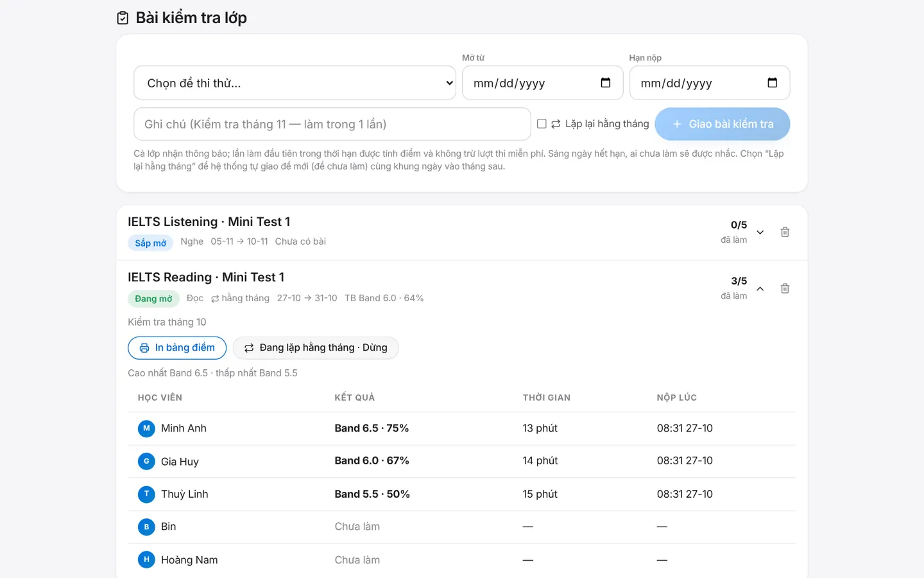
Task: Open the Chọn đề thi thử dropdown
Action: coord(295,83)
